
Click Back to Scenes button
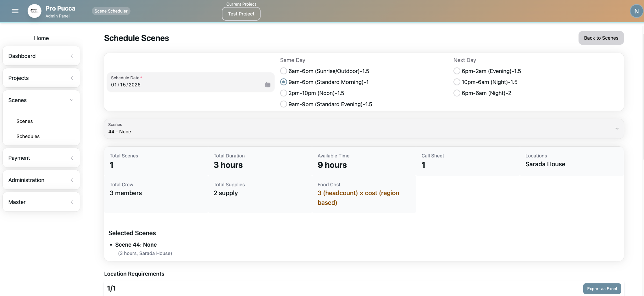pos(601,38)
